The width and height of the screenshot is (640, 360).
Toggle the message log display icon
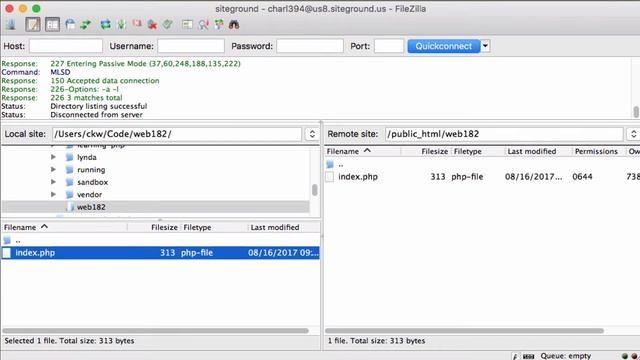click(x=33, y=24)
